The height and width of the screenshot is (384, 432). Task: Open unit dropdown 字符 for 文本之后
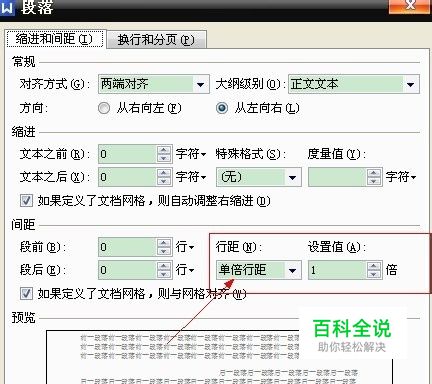(x=191, y=177)
